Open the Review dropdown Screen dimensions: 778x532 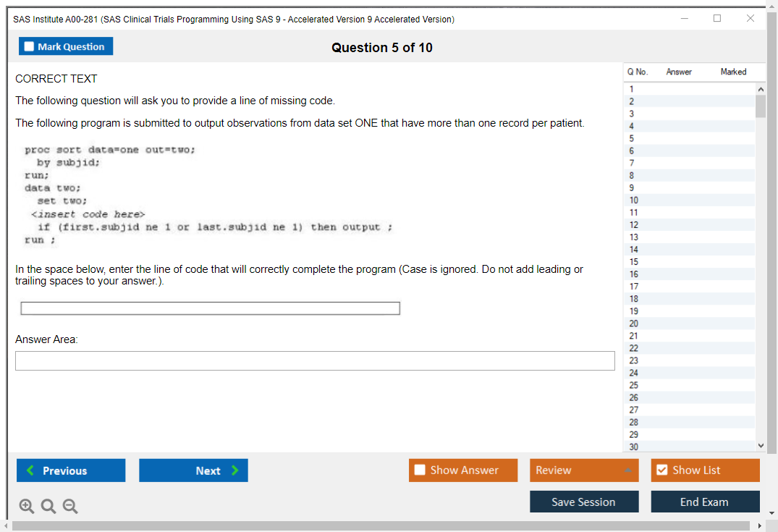tap(584, 470)
